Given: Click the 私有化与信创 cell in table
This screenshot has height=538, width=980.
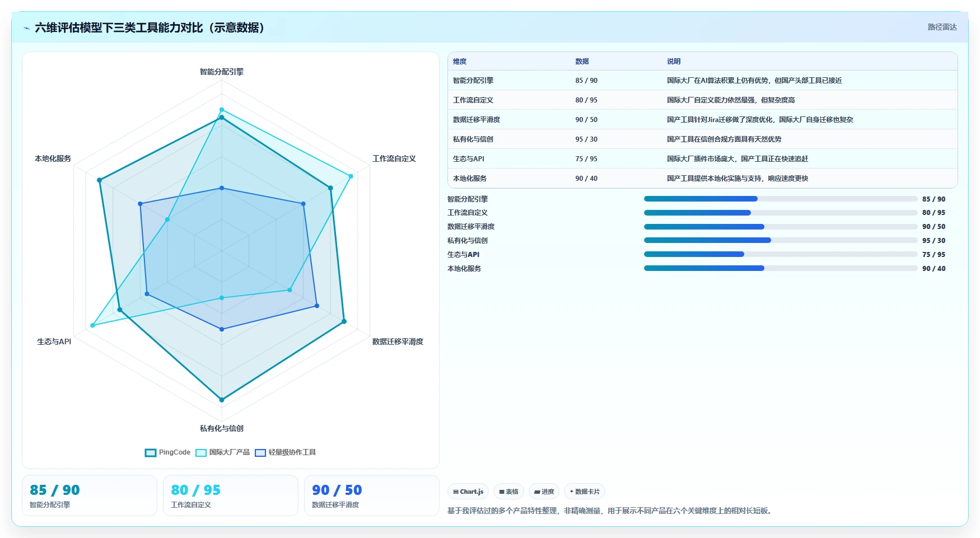Looking at the screenshot, I should tap(473, 139).
